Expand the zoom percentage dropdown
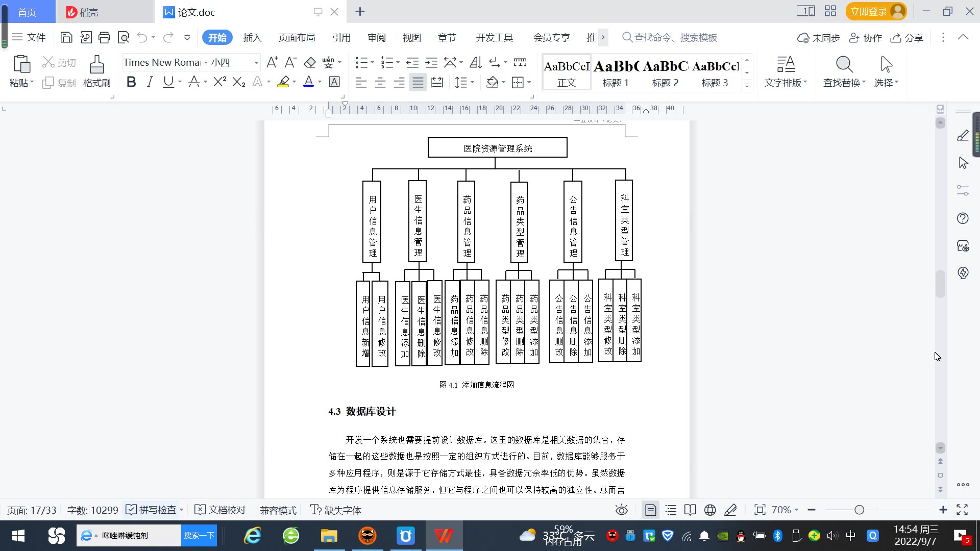 796,510
